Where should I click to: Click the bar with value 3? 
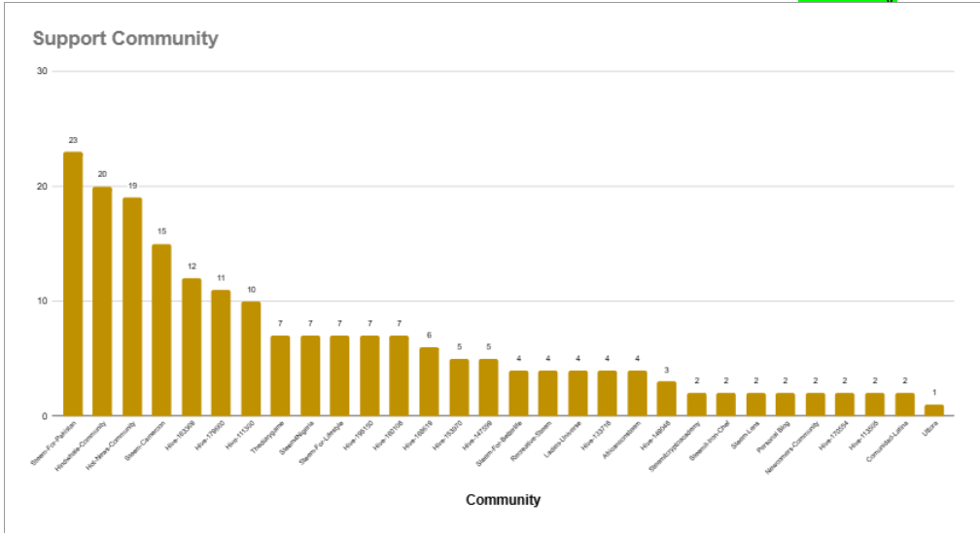pos(667,399)
